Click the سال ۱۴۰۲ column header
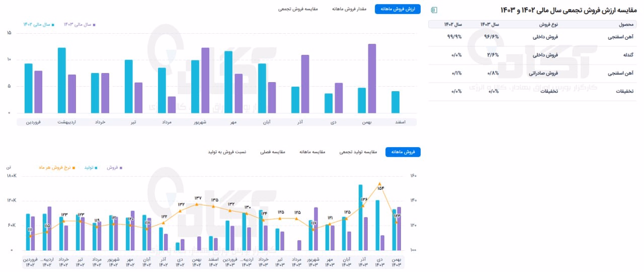The height and width of the screenshot is (272, 644). [x=453, y=24]
